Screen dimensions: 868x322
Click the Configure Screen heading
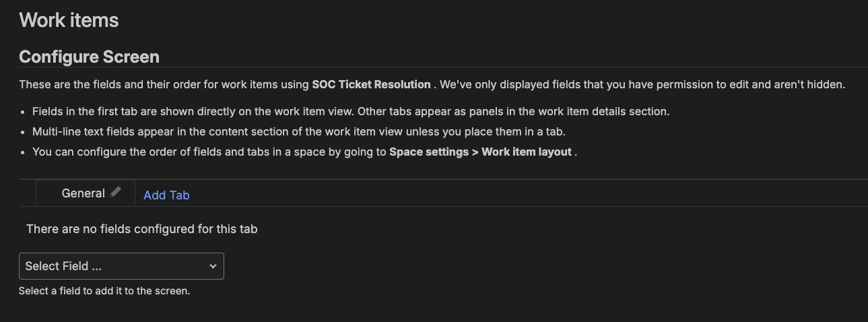89,57
